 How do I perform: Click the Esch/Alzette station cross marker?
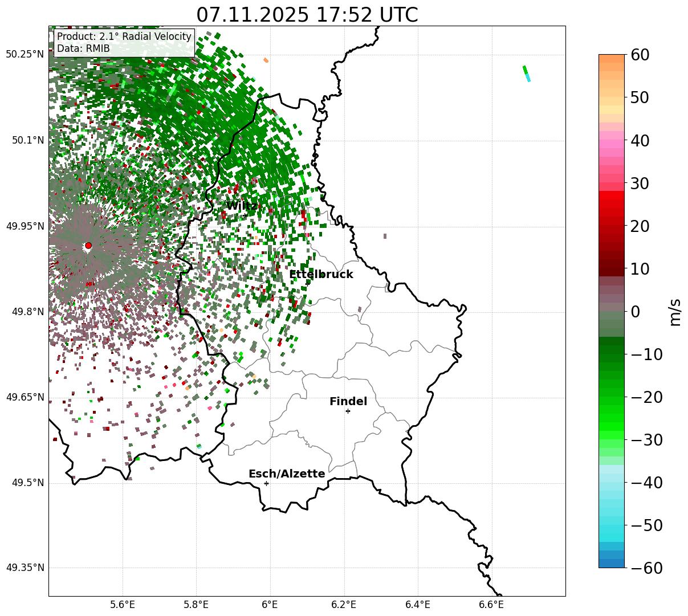pyautogui.click(x=266, y=483)
